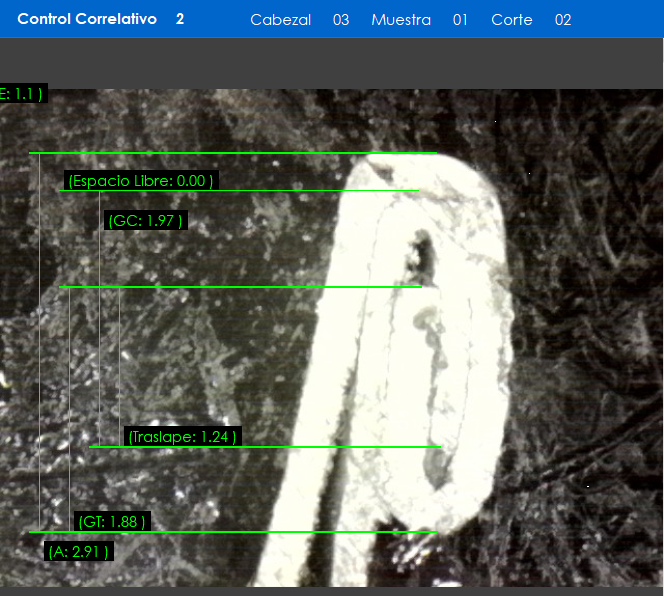Click the Control Correlativo header label
Screen dimensions: 664x596
click(x=87, y=19)
